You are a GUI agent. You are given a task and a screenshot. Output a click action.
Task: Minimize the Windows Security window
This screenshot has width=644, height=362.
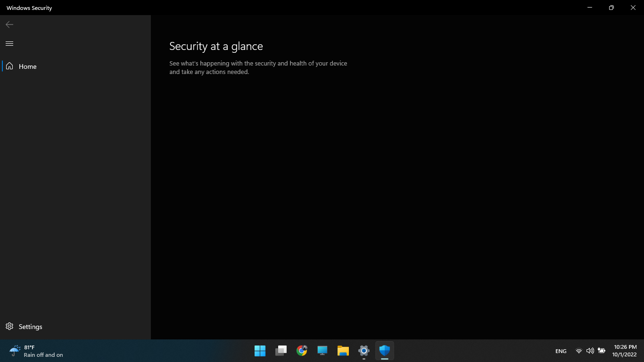[590, 8]
